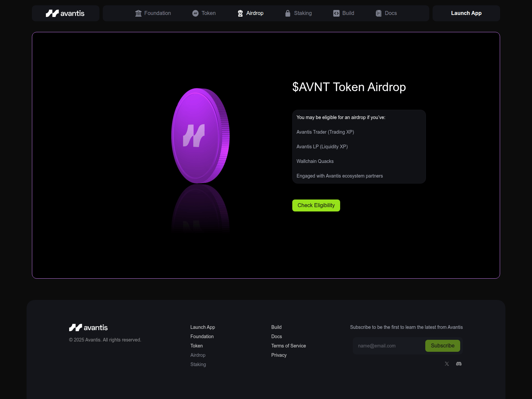The image size is (532, 399).
Task: Open the X (Twitter) social icon
Action: [447, 364]
